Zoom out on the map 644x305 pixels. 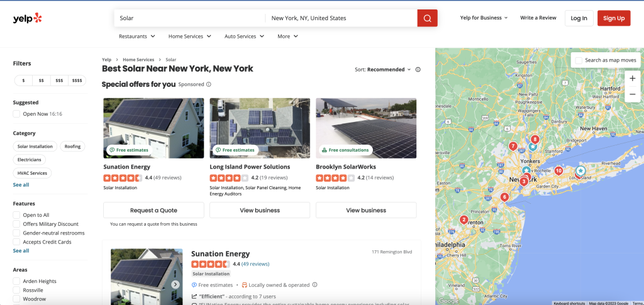click(x=632, y=94)
